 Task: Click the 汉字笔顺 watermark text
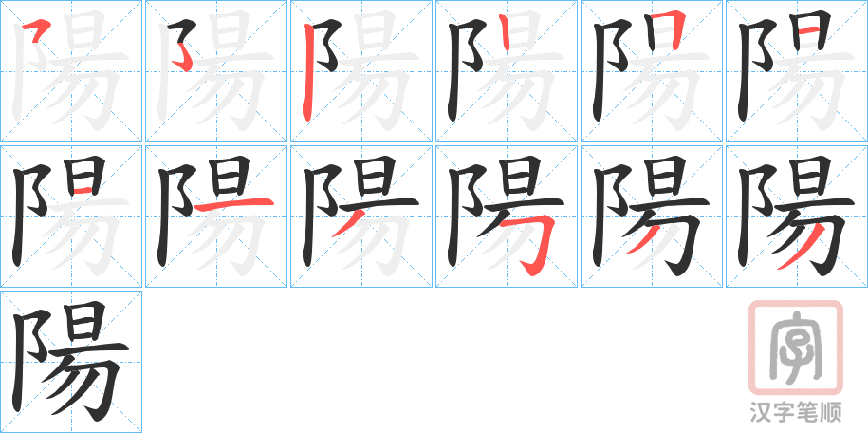click(x=796, y=412)
